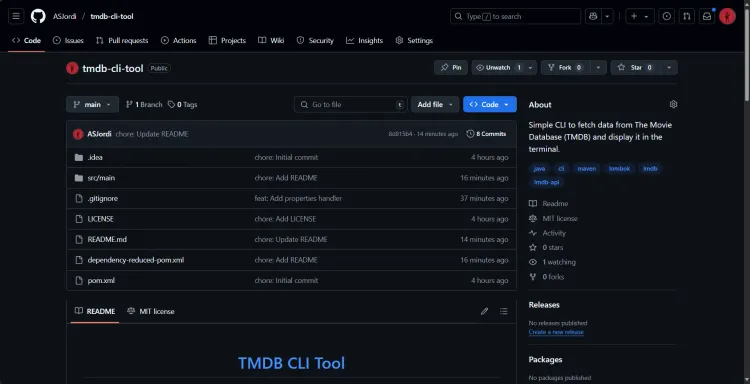The width and height of the screenshot is (750, 384).
Task: Open the README.md file
Action: [107, 240]
